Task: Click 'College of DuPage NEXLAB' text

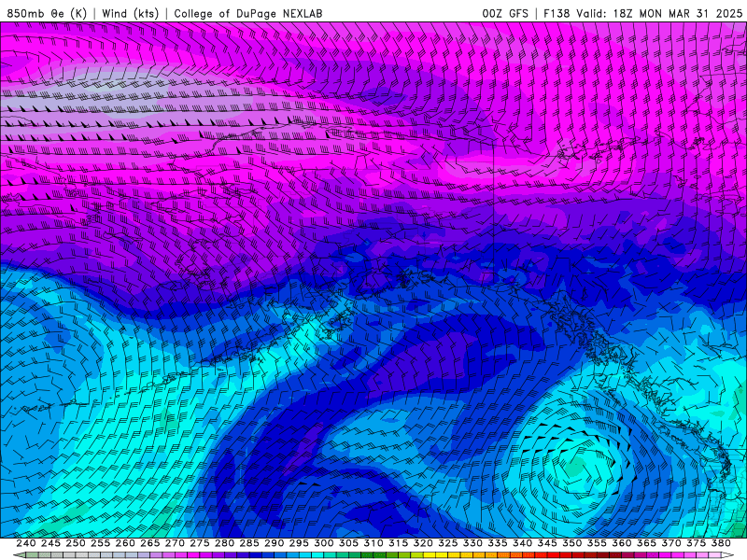Action: tap(247, 13)
